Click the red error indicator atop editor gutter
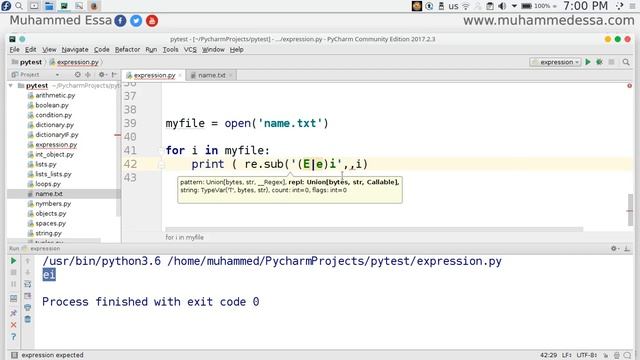The image size is (640, 360). point(629,86)
